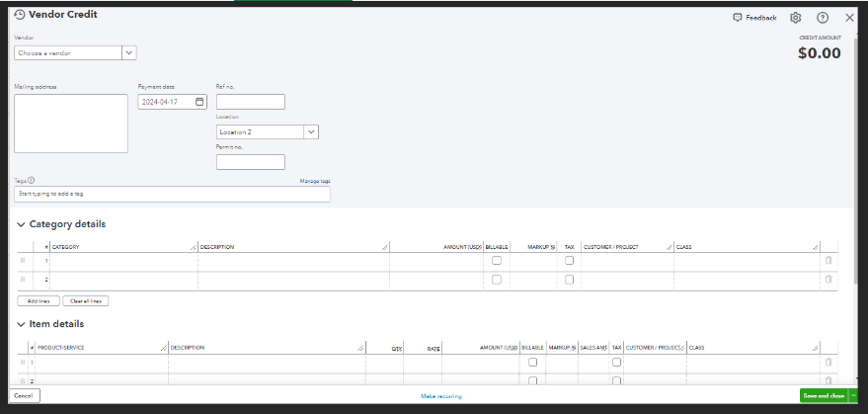Open the Feedback chat icon
This screenshot has width=868, height=414.
tap(738, 18)
